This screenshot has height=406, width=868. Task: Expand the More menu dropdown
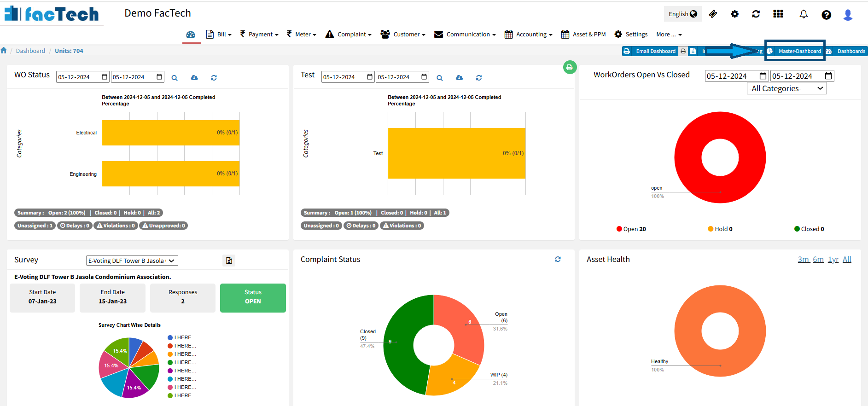(669, 35)
